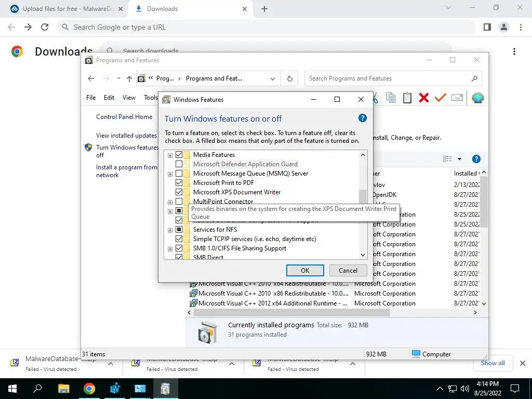Click the programs list vertical scrollbar thumb

point(484,202)
